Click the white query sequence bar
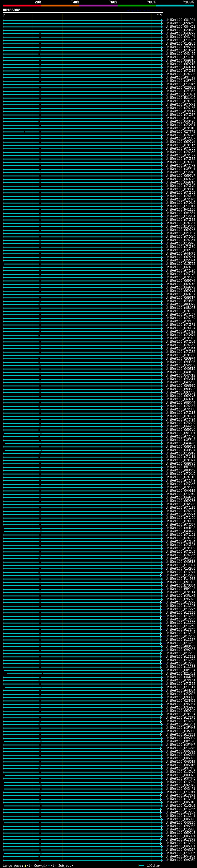This screenshot has height=868, width=197. (83, 13)
